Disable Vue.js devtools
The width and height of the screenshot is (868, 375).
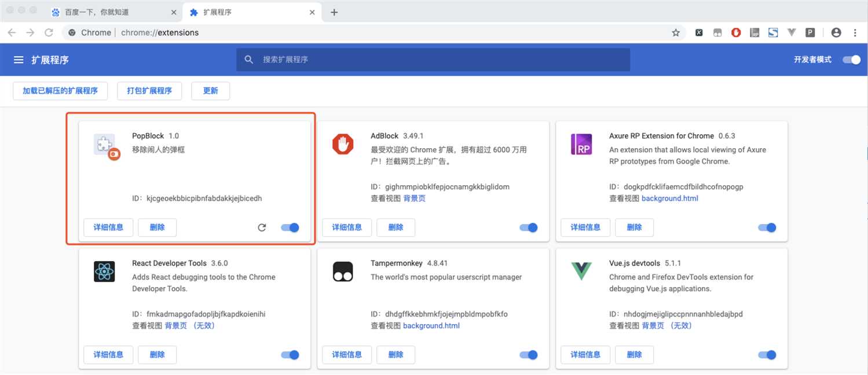(x=767, y=355)
